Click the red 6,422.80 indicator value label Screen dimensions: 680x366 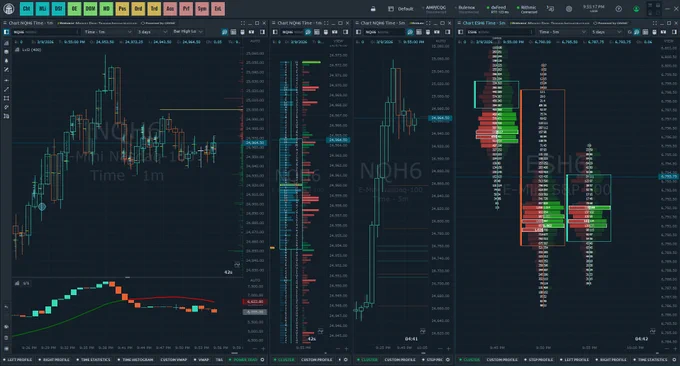(x=255, y=302)
